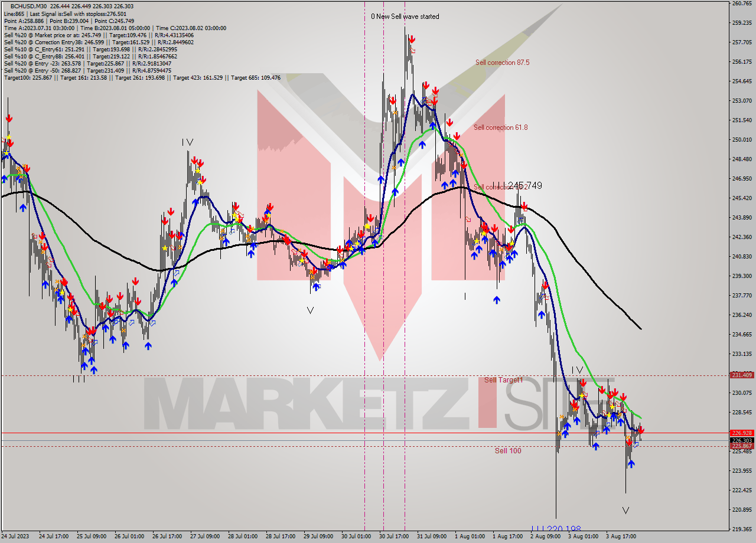This screenshot has height=543, width=756.
Task: Select the 'Sell correction 61.8' label
Action: pyautogui.click(x=500, y=127)
